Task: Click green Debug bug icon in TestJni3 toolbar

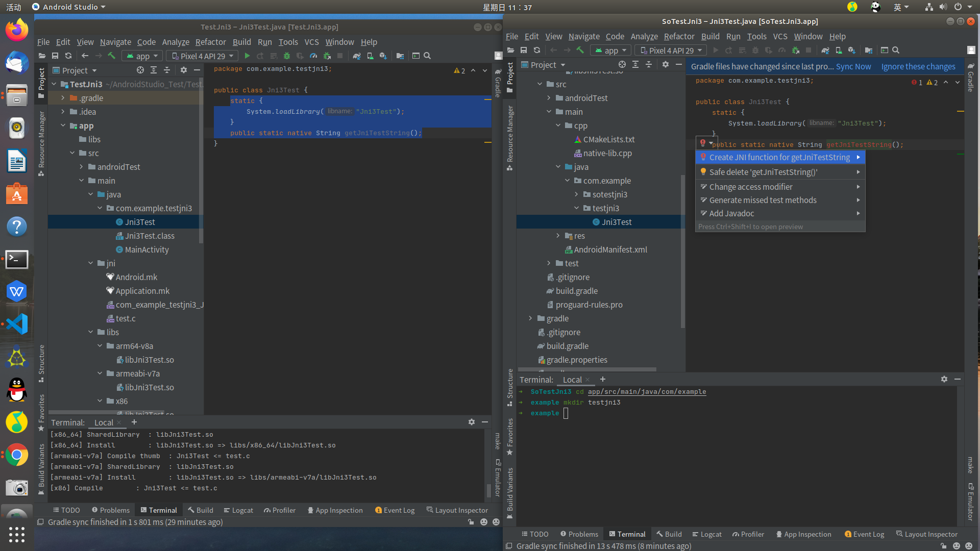Action: [287, 56]
